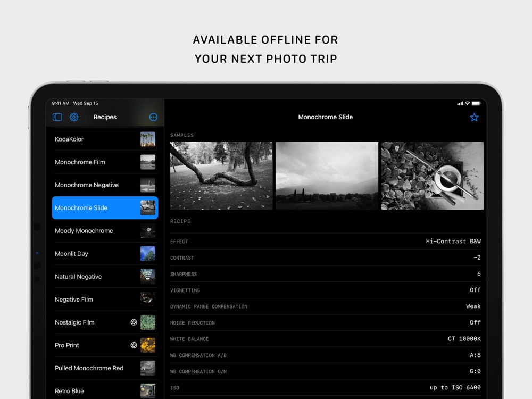
Task: Open the Pro Print yellow flower thumbnail
Action: (x=148, y=345)
